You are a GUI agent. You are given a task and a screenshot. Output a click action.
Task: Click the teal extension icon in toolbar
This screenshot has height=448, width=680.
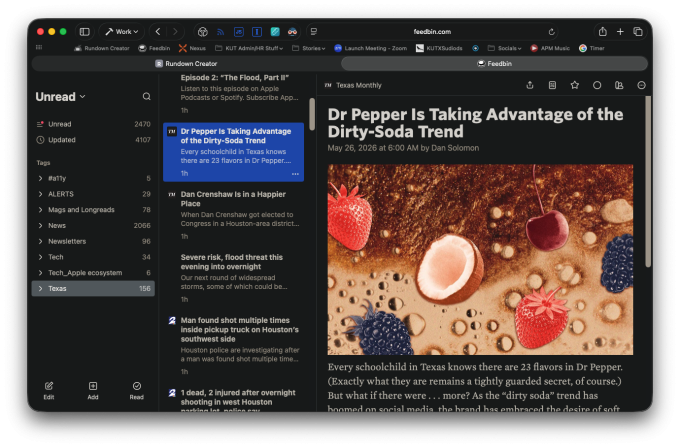click(x=275, y=32)
